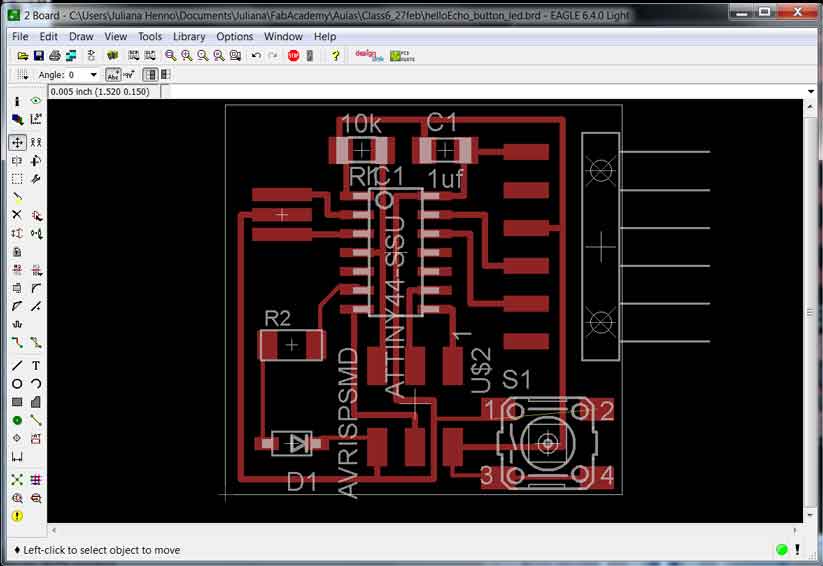Select the Route tool
Screen dimensions: 823x566
(x=17, y=343)
